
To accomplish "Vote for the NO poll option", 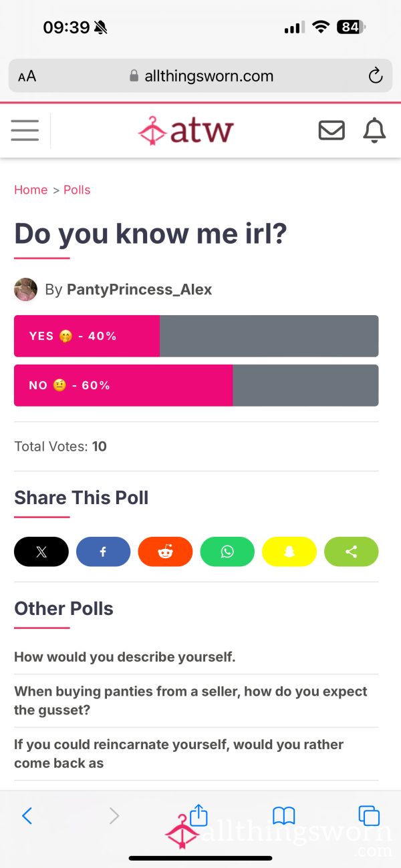I will point(196,385).
